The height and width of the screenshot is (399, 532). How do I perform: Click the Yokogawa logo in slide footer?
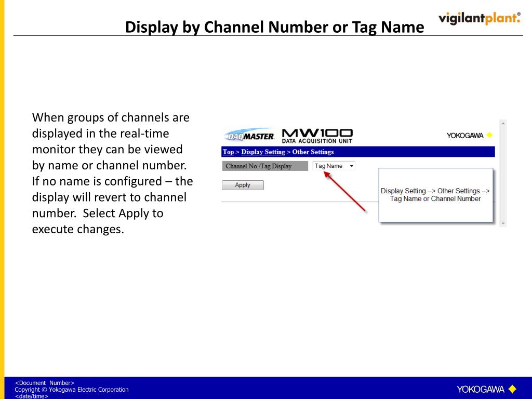pos(486,389)
